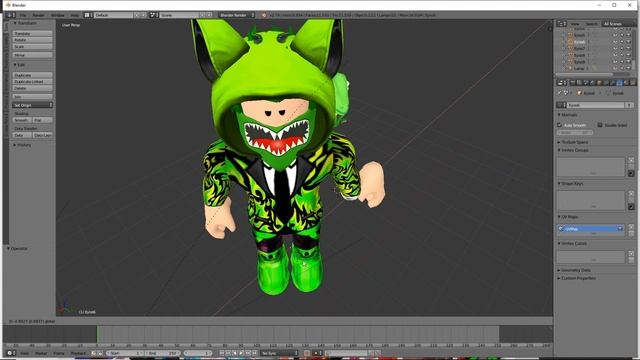Click the Rotate button
The image size is (640, 360).
pos(32,40)
